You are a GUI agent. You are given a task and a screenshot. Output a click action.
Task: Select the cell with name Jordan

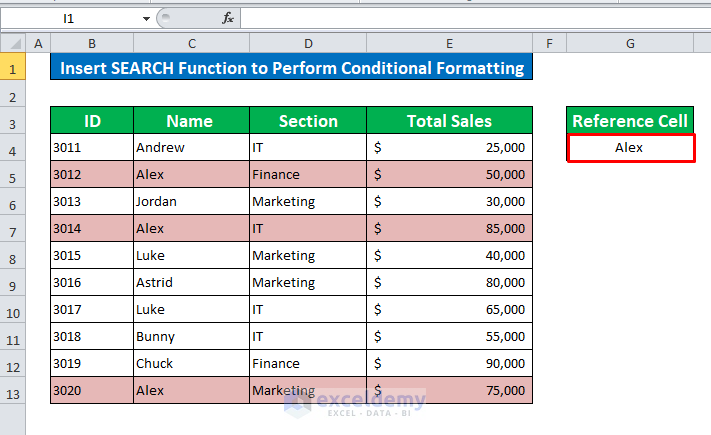click(x=190, y=202)
